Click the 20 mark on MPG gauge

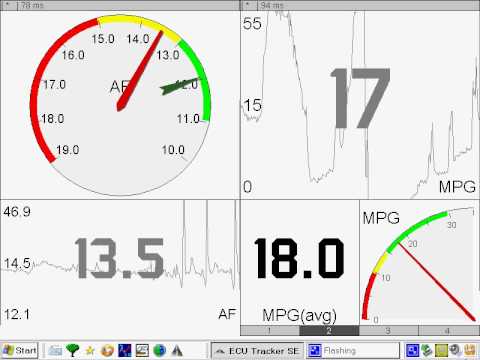pyautogui.click(x=413, y=244)
